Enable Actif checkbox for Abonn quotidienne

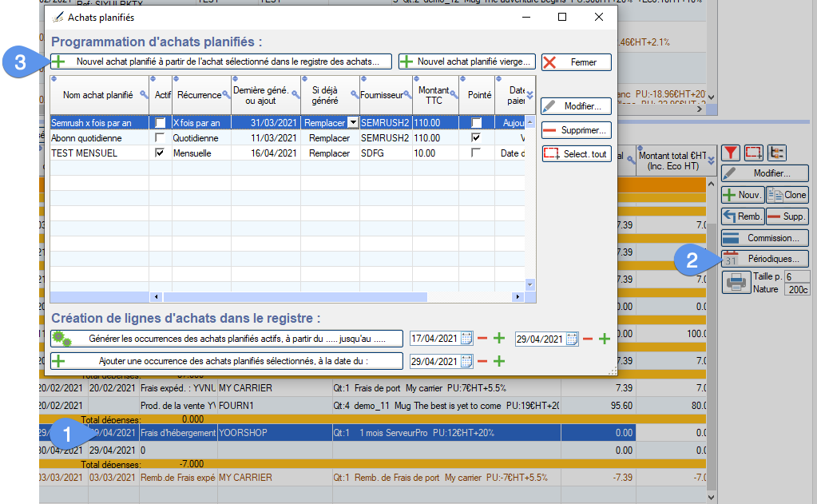click(160, 137)
